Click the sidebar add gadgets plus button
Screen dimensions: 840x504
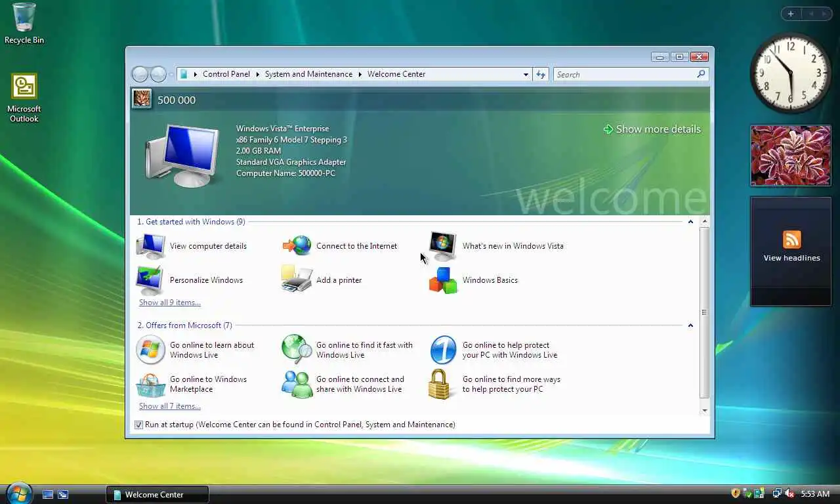click(x=791, y=14)
